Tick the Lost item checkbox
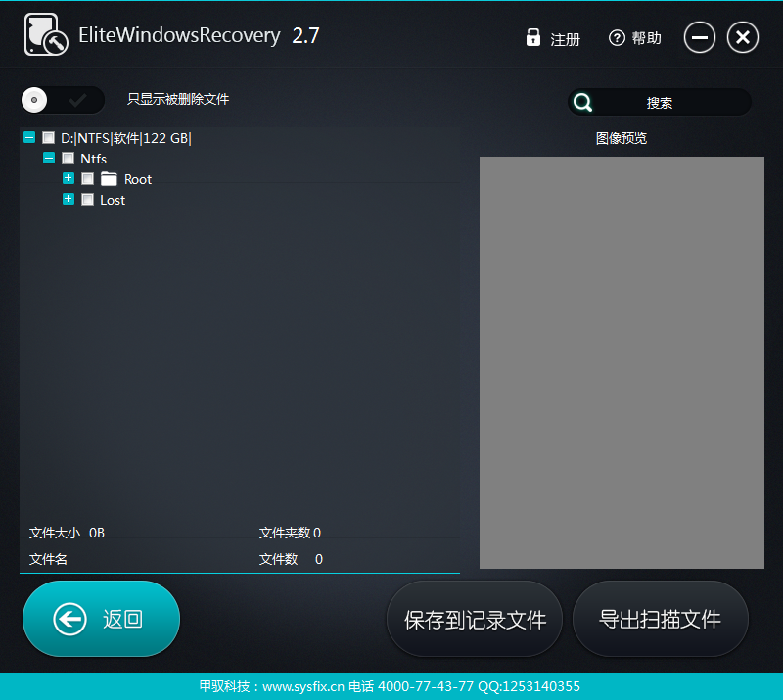This screenshot has height=700, width=783. [x=87, y=200]
